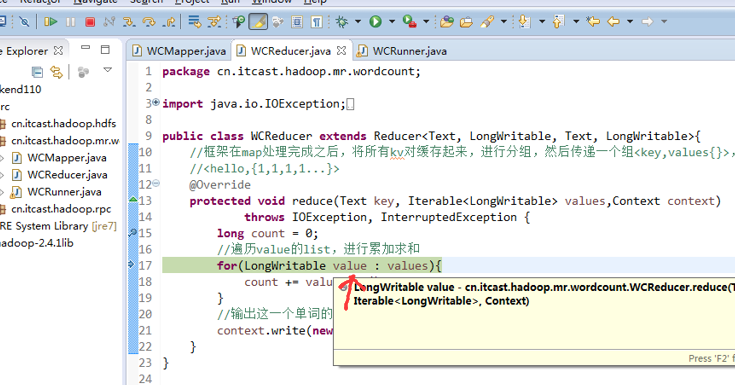Screen dimensions: 735x385
Task: Click the Disconnect debug icon
Action: coord(109,22)
